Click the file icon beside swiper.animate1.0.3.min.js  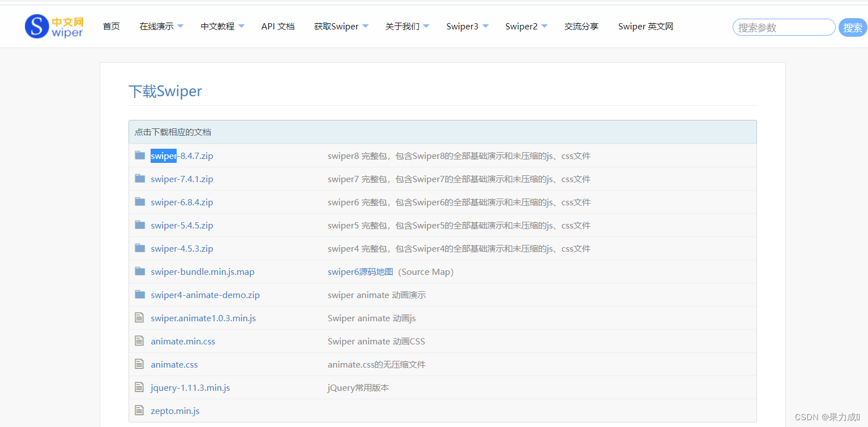(x=140, y=317)
